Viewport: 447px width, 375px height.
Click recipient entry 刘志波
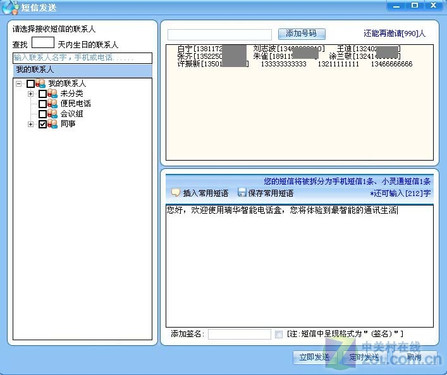289,49
